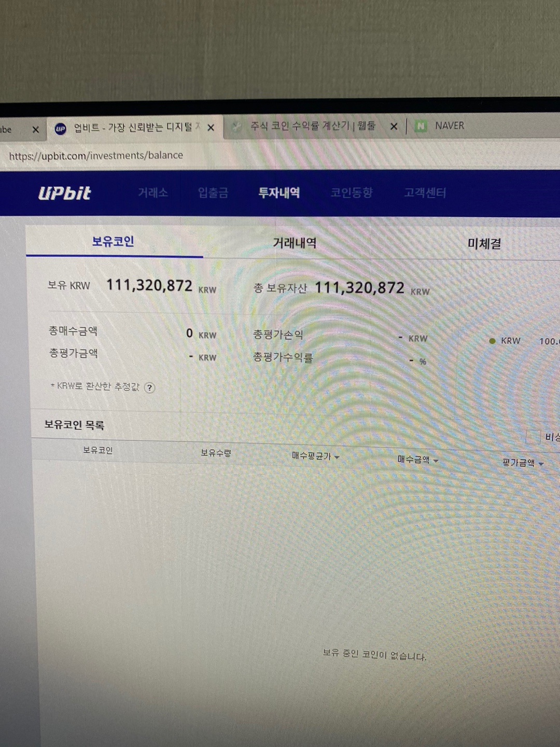Click the 총 보유자산 label
Viewport: 560px width, 747px height.
click(x=281, y=288)
